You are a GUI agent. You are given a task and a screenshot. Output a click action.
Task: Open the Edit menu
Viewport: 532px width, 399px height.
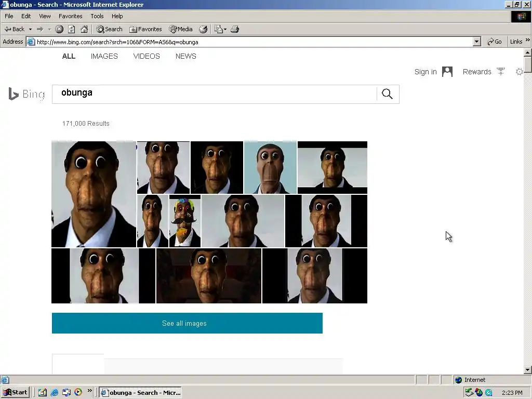pos(26,16)
